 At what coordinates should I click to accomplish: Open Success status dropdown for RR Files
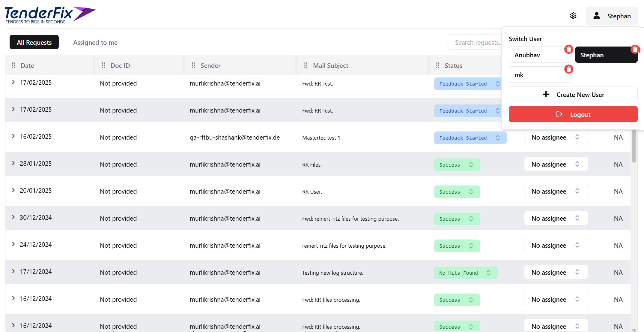tap(457, 165)
